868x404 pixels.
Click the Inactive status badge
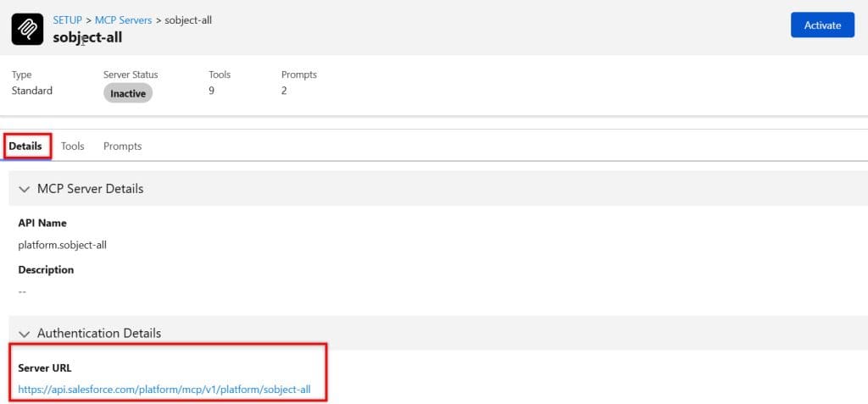(128, 93)
